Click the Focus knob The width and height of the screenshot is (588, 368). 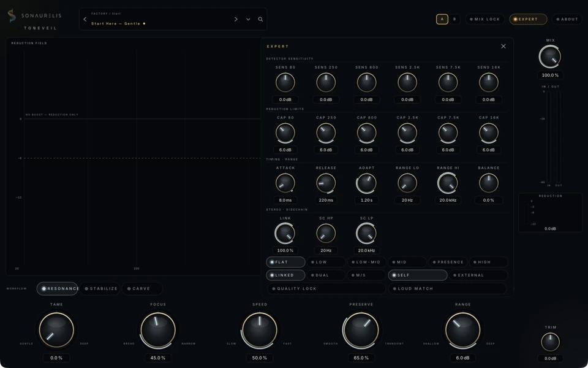158,330
